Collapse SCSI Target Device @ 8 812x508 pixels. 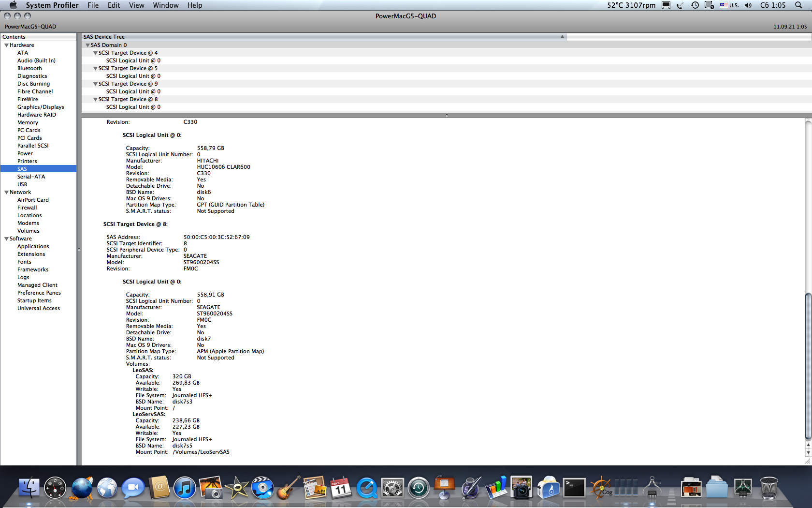(95, 99)
